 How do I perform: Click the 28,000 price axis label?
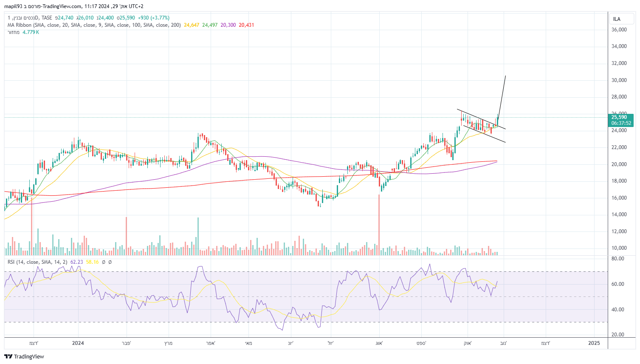coord(619,97)
